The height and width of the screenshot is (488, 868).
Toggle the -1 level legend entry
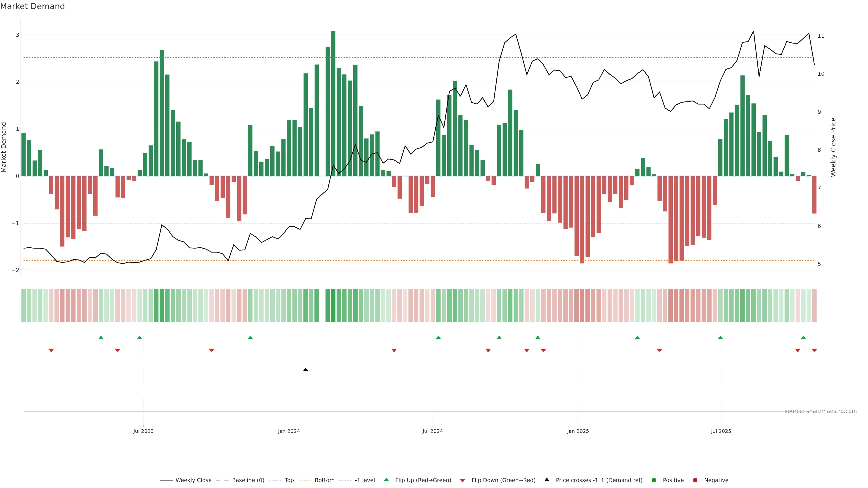point(365,480)
